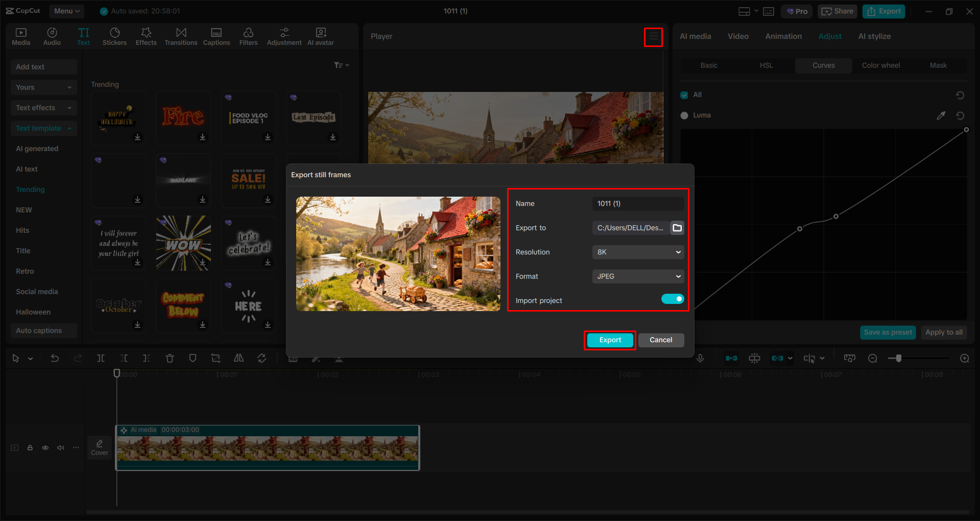
Task: Open the Filters panel
Action: coord(248,36)
